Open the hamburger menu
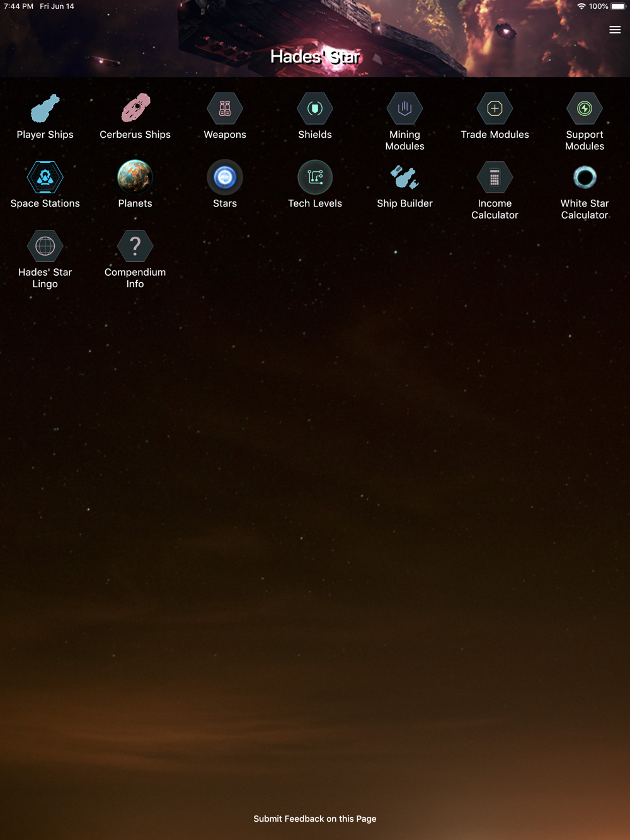This screenshot has height=840, width=630. tap(615, 30)
